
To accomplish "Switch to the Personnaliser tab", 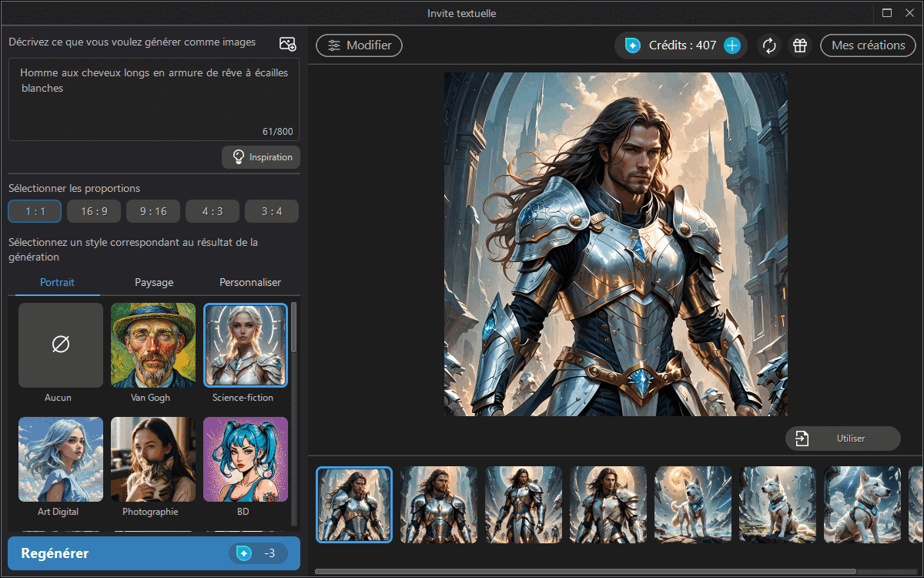I will pos(250,283).
